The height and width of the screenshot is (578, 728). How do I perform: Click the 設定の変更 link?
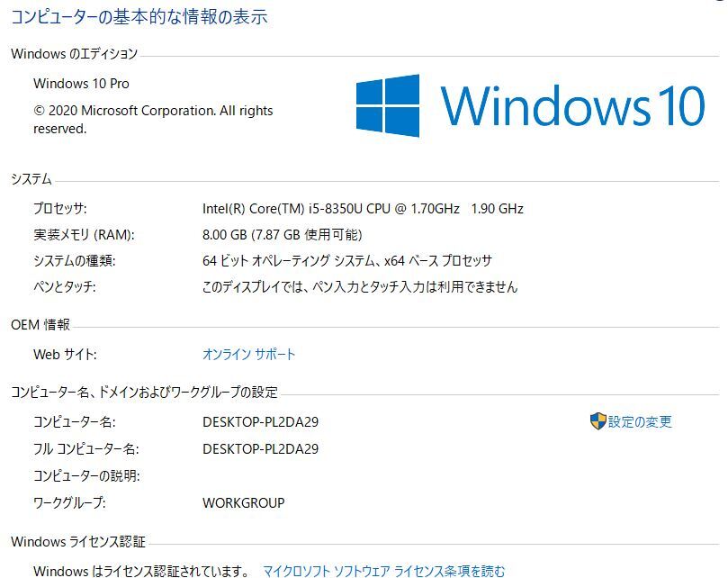tap(640, 421)
